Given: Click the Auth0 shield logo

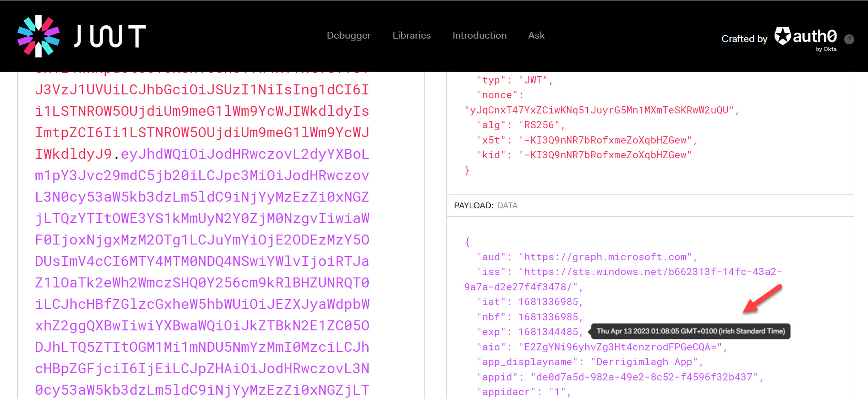Looking at the screenshot, I should point(782,36).
